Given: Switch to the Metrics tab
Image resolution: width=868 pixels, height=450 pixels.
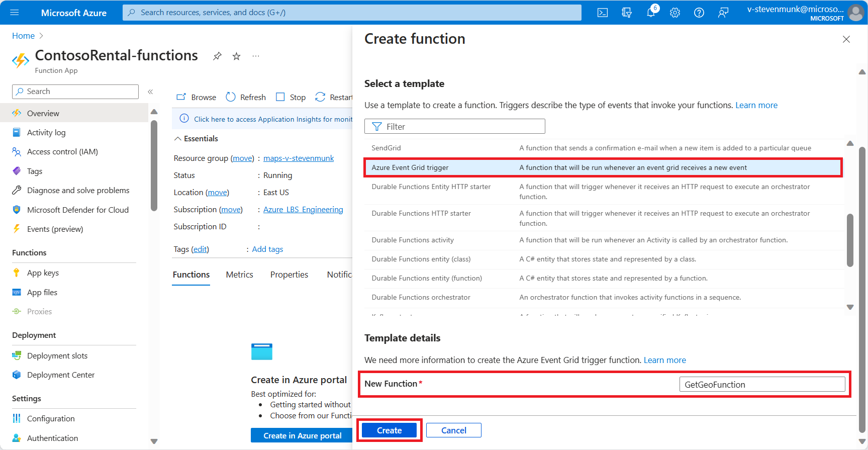Looking at the screenshot, I should click(x=239, y=275).
